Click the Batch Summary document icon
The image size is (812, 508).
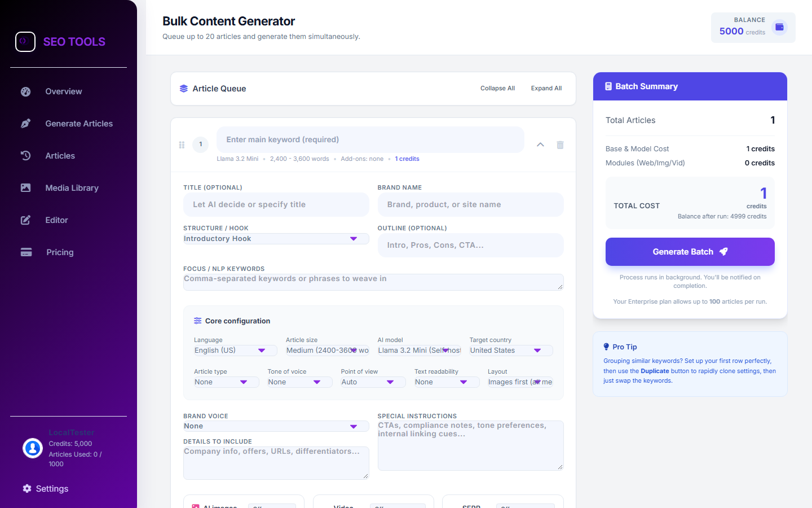(608, 86)
